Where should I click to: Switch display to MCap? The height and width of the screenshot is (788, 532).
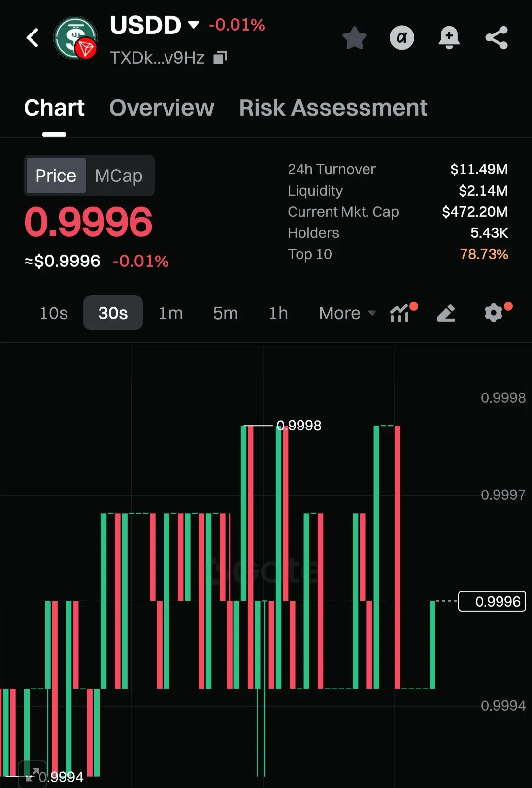pos(119,175)
